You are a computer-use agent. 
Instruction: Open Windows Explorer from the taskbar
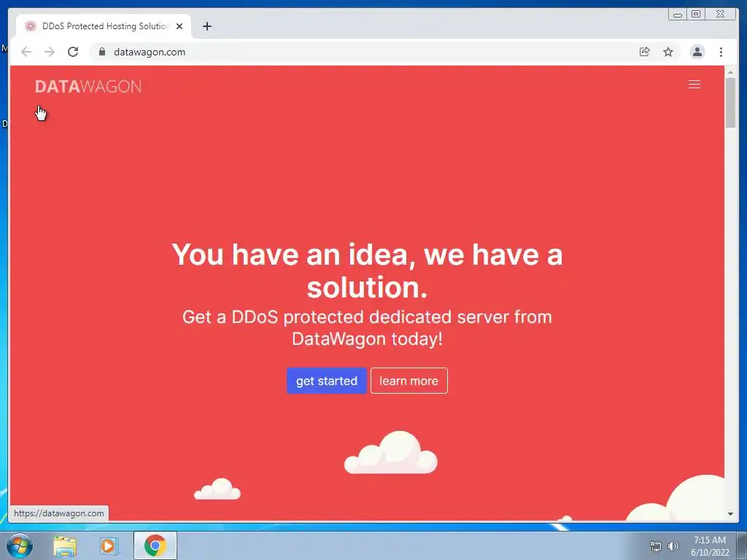coord(65,545)
